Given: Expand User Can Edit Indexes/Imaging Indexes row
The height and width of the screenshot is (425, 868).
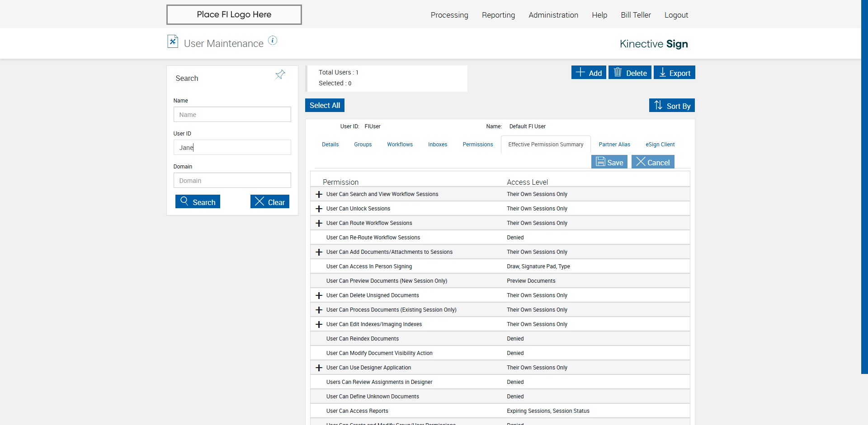Looking at the screenshot, I should [x=319, y=324].
